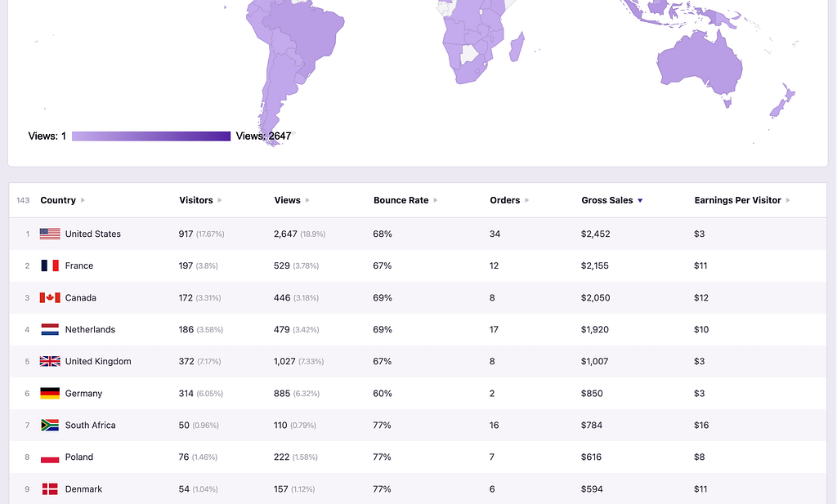Click the France flag icon
837x504 pixels.
49,265
